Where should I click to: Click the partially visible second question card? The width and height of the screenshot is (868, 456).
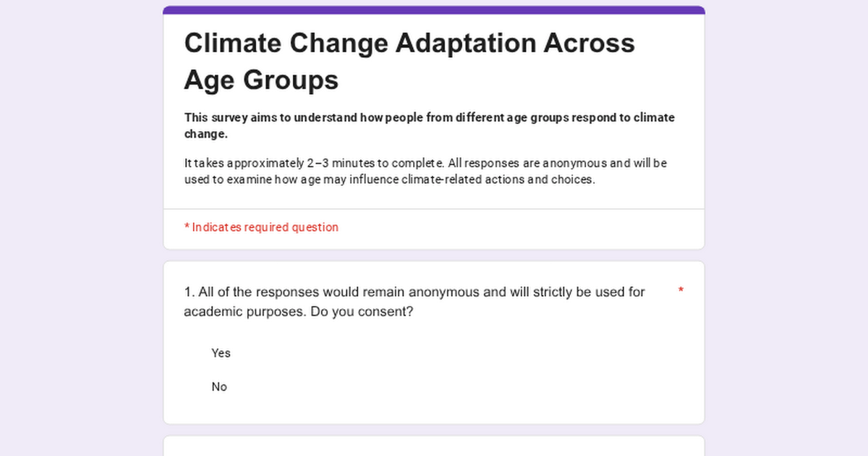[434, 447]
